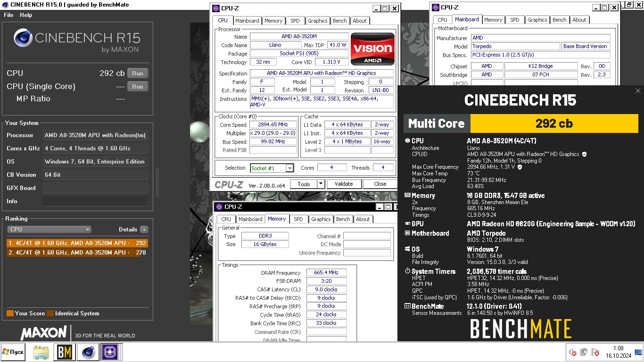Open the Memory tab in CPU-Z Mainboard window
644x362 pixels.
click(493, 20)
